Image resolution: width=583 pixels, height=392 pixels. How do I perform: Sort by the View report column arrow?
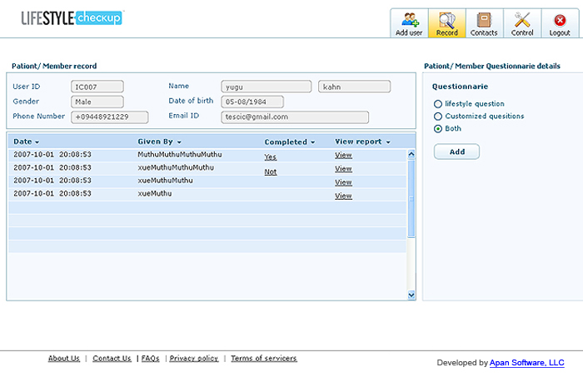coord(388,142)
